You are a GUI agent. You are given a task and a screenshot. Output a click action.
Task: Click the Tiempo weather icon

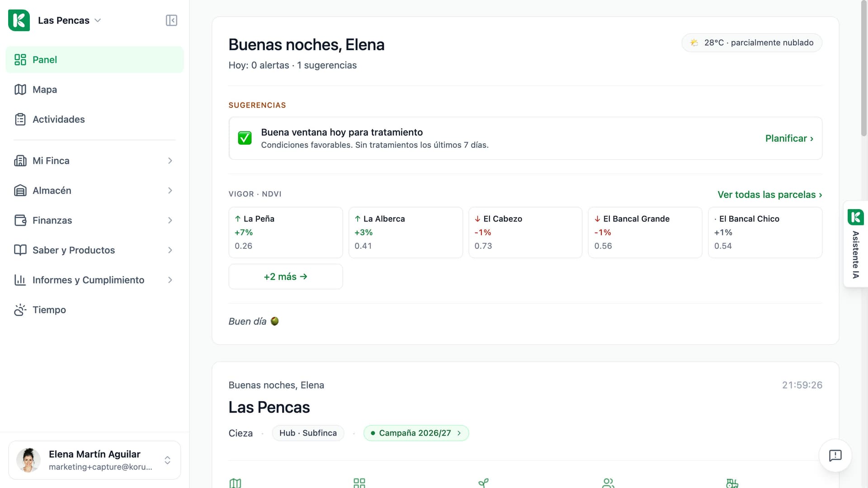coord(20,310)
